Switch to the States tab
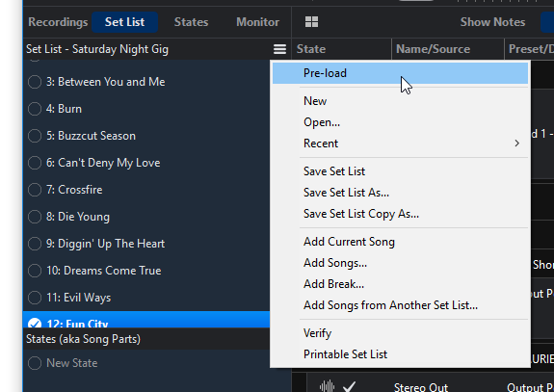This screenshot has width=554, height=392. click(x=191, y=22)
